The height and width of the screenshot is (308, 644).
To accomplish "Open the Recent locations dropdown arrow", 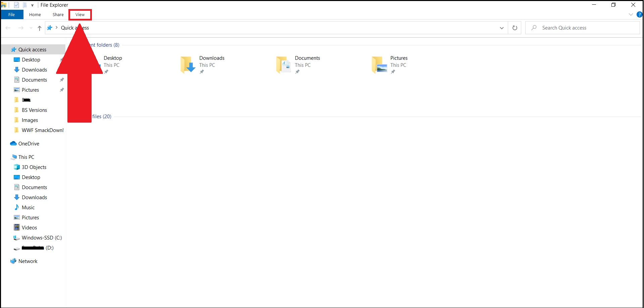I will tap(31, 28).
